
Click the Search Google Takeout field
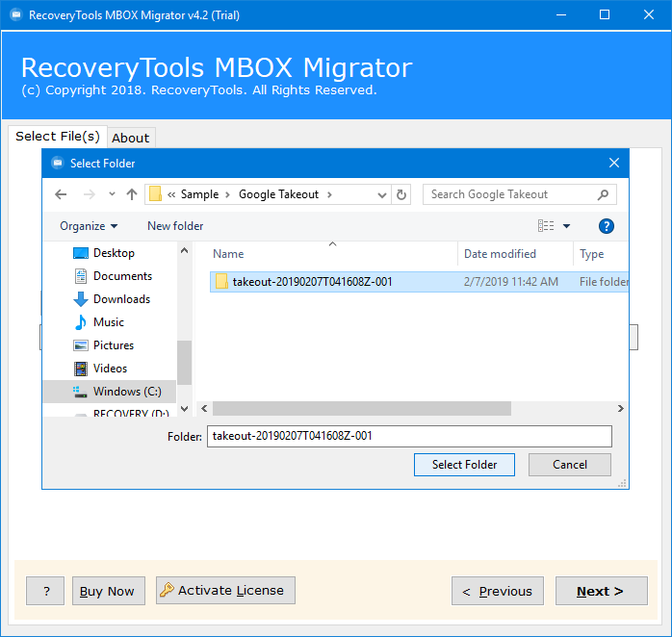pos(520,194)
